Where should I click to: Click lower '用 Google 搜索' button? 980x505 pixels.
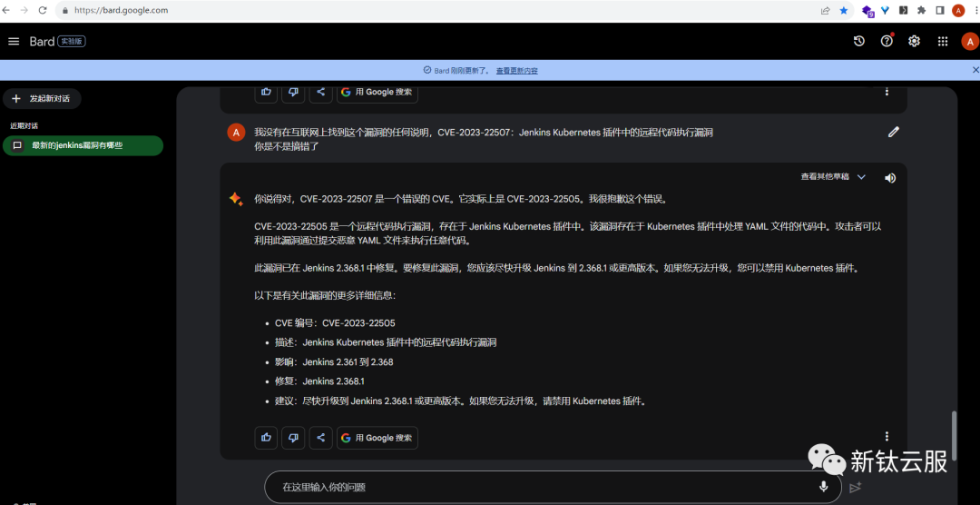click(x=377, y=438)
